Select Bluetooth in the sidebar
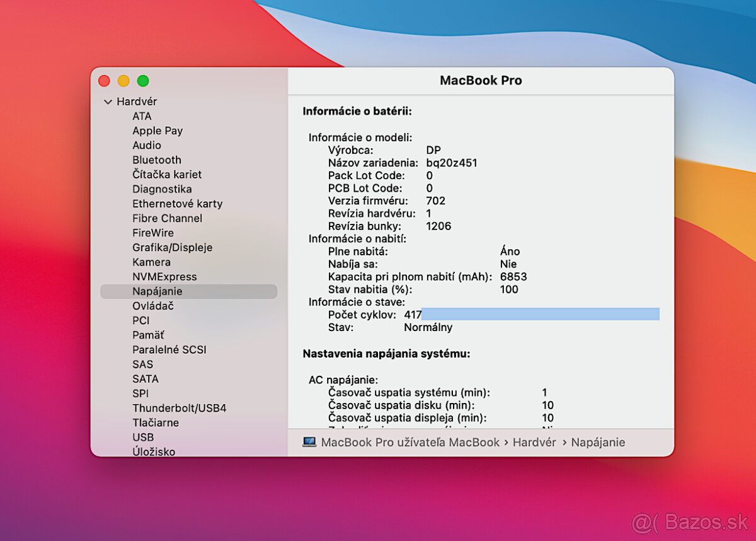Viewport: 756px width, 541px height. click(x=157, y=160)
